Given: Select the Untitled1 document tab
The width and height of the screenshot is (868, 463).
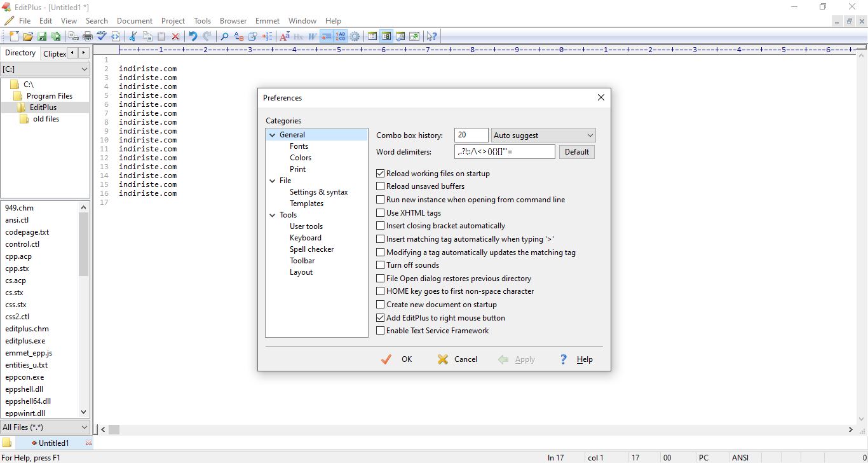Looking at the screenshot, I should [54, 443].
